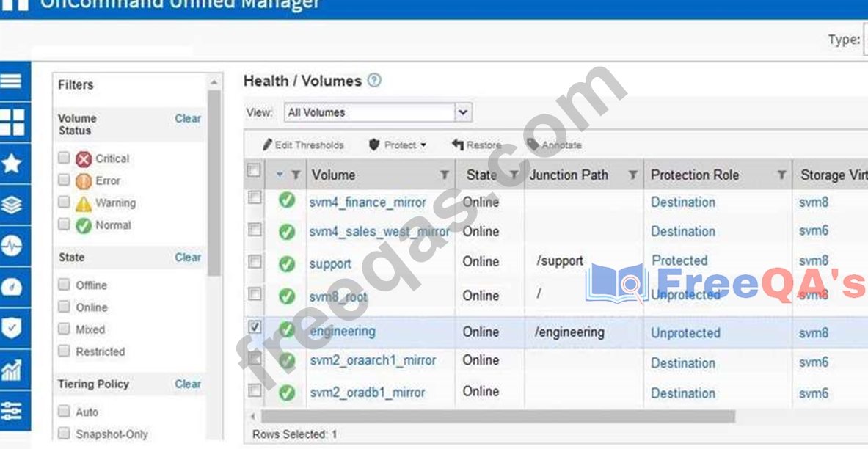The height and width of the screenshot is (449, 868).
Task: Open the All Volumes view dropdown
Action: point(462,112)
